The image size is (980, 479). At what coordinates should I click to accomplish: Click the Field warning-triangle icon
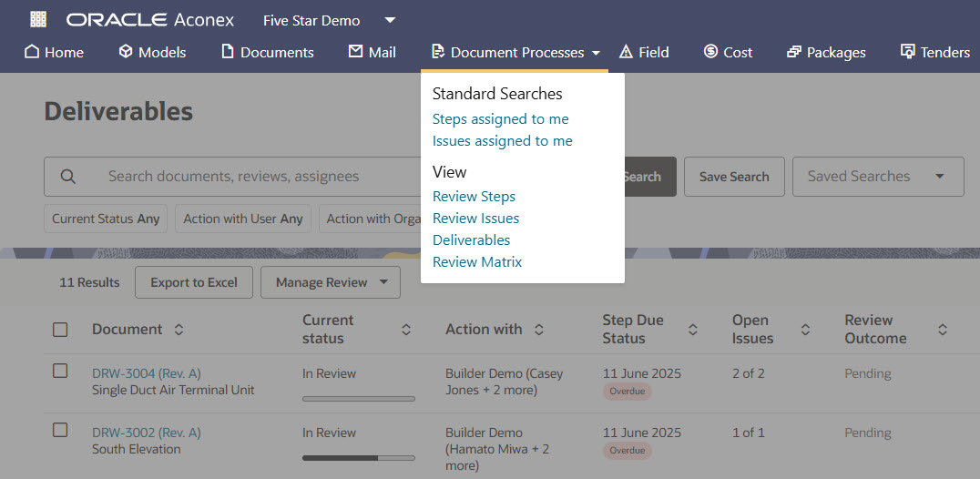point(626,52)
